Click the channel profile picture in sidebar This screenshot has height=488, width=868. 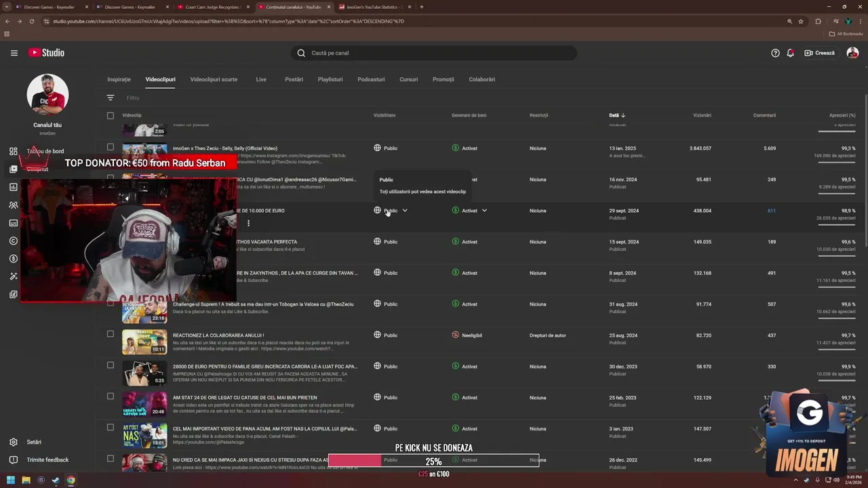point(47,94)
